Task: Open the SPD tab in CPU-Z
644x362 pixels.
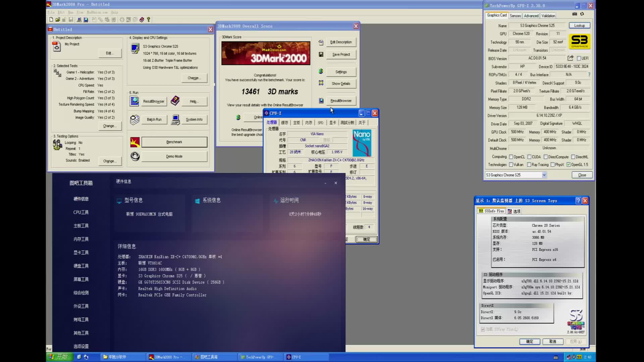Action: point(320,122)
